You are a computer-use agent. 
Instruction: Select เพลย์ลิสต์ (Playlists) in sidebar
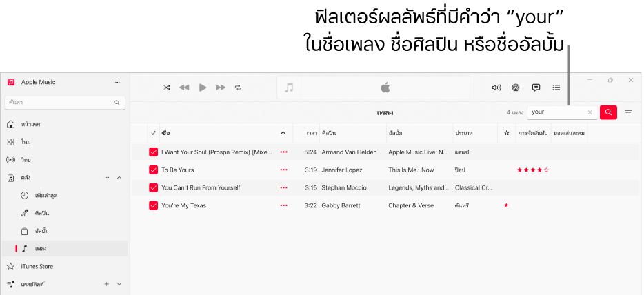tap(34, 284)
